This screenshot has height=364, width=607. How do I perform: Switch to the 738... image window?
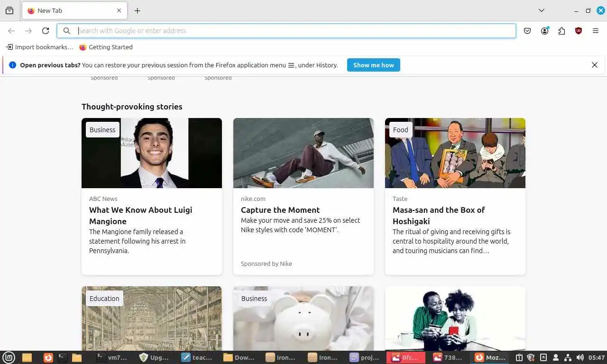[x=448, y=357]
